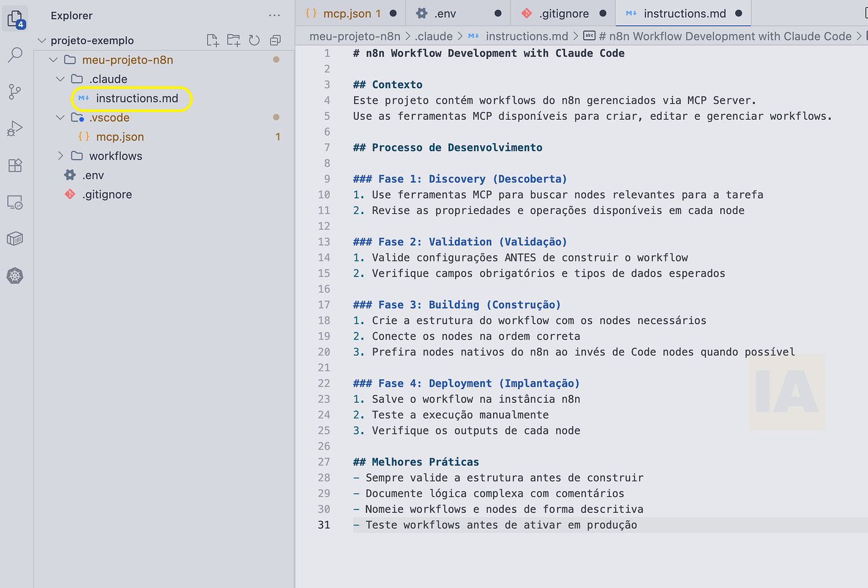Collapse all folders in the Explorer
Image resolution: width=868 pixels, height=588 pixels.
click(275, 40)
